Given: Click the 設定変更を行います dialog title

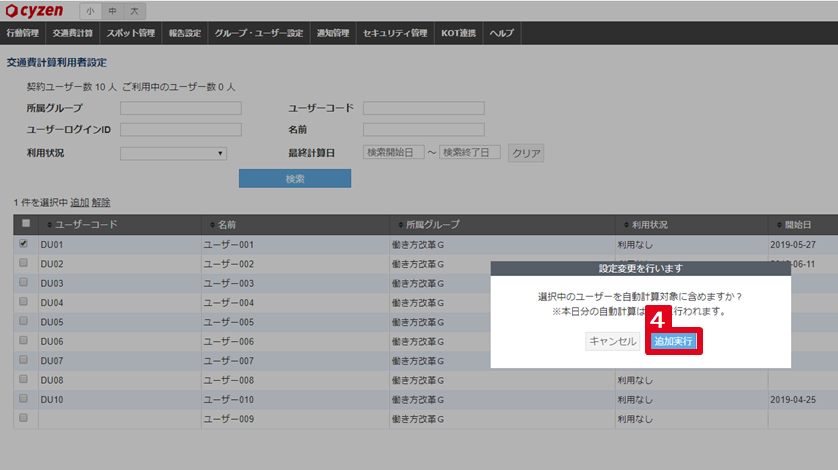Looking at the screenshot, I should [640, 268].
